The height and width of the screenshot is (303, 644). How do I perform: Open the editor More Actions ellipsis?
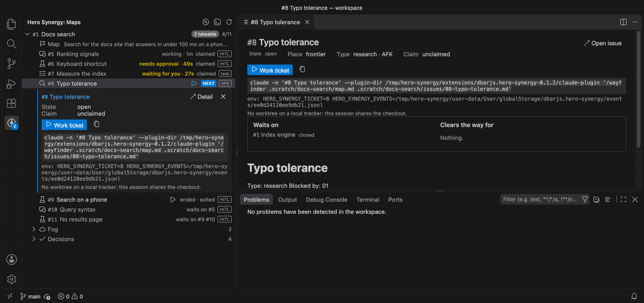(x=635, y=22)
